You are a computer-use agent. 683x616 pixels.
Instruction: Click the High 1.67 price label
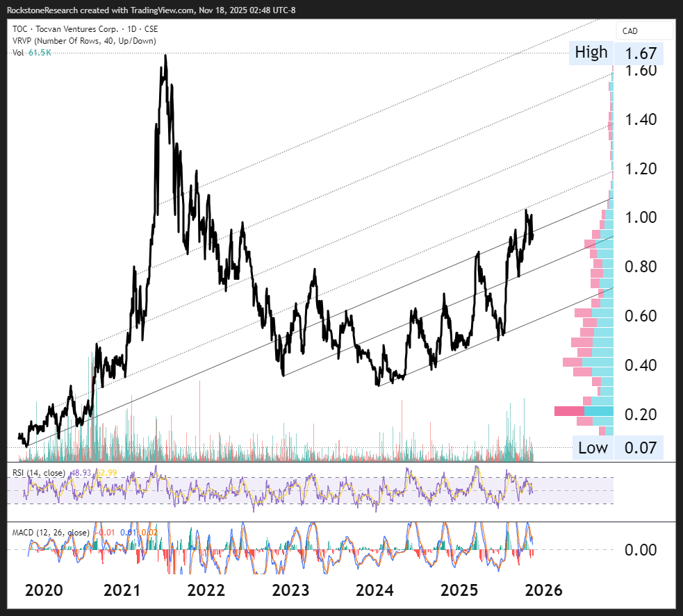coord(616,53)
